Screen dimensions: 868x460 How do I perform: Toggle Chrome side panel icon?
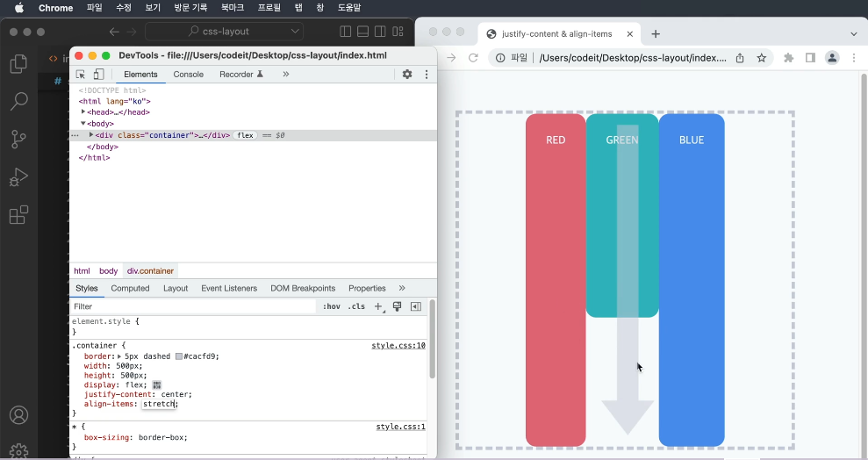pos(810,58)
